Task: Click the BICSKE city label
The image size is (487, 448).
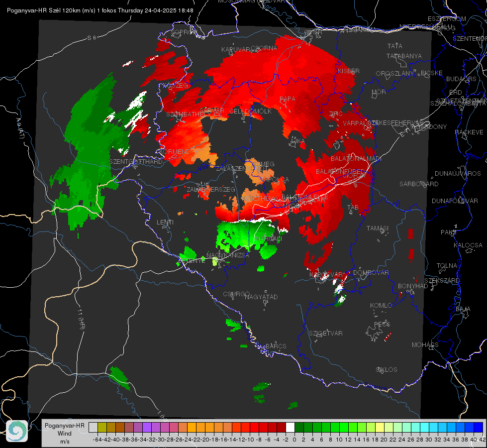Action: pyautogui.click(x=432, y=73)
